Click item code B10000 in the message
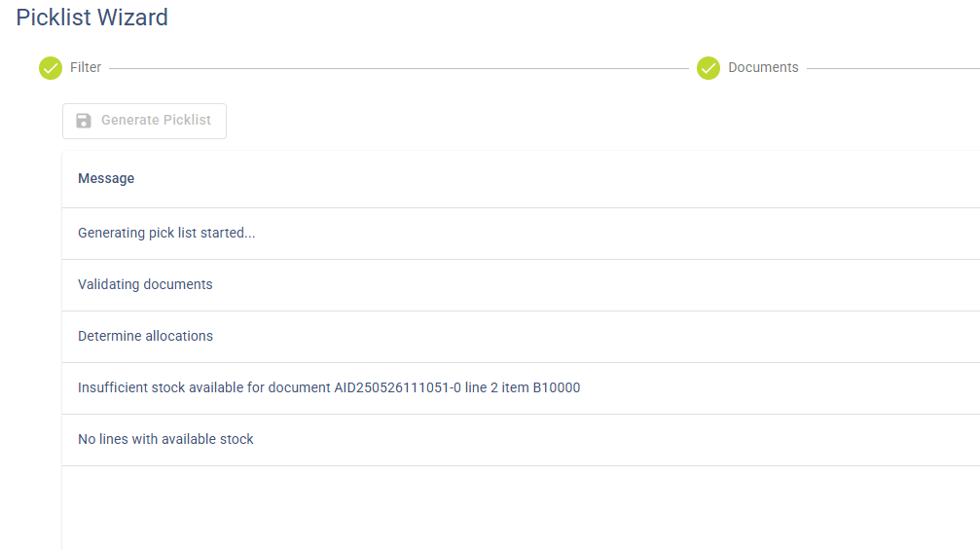 tap(556, 388)
